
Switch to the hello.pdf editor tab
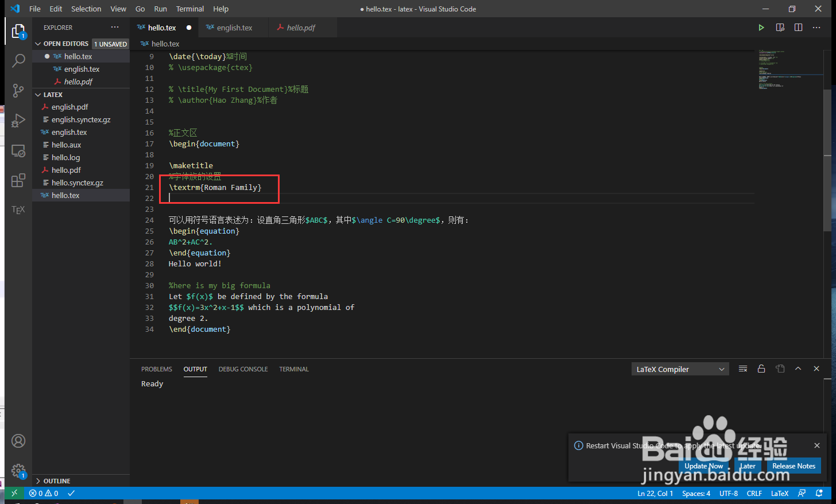pyautogui.click(x=301, y=28)
